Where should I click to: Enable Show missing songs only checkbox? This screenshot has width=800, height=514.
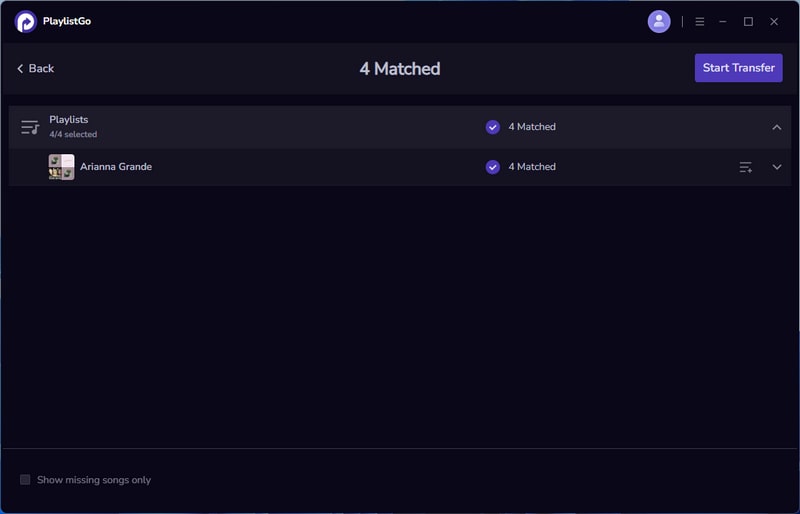pyautogui.click(x=25, y=480)
